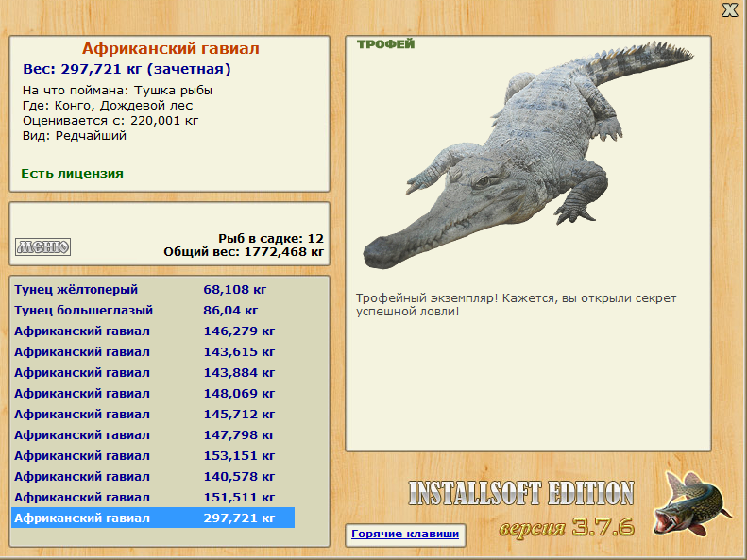Select Африканский гавиал 143,615 кг entry
The image size is (747, 560).
coord(153,352)
